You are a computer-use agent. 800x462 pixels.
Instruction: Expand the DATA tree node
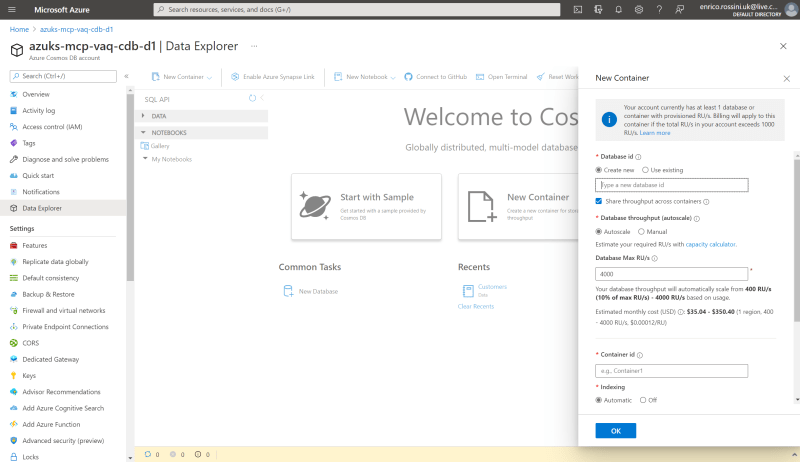click(x=143, y=116)
